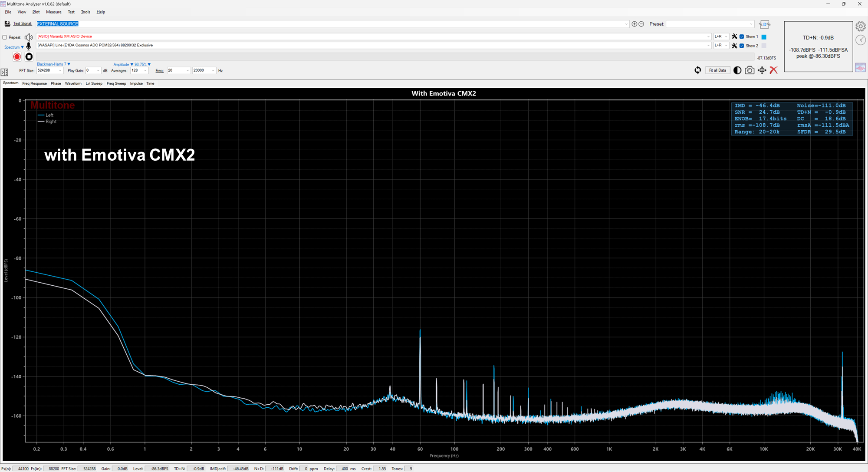Switch to the Freq Sweep tab

(x=116, y=83)
